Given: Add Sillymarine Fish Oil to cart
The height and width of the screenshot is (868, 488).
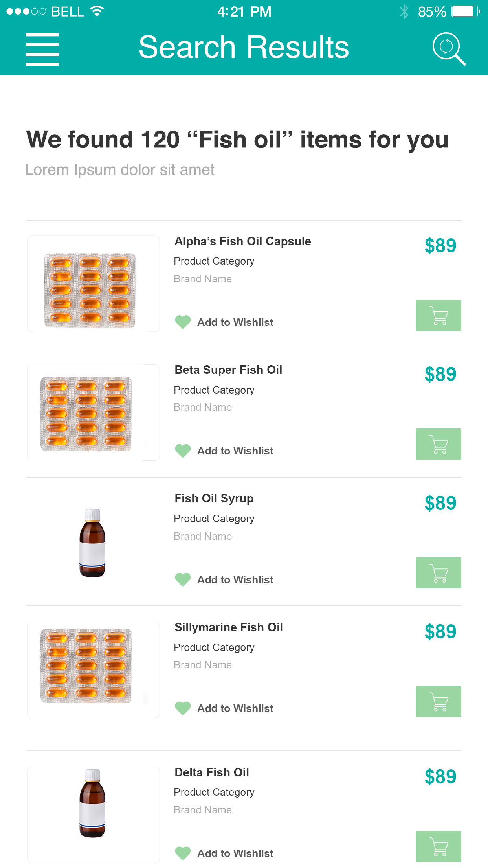Looking at the screenshot, I should pos(438,701).
